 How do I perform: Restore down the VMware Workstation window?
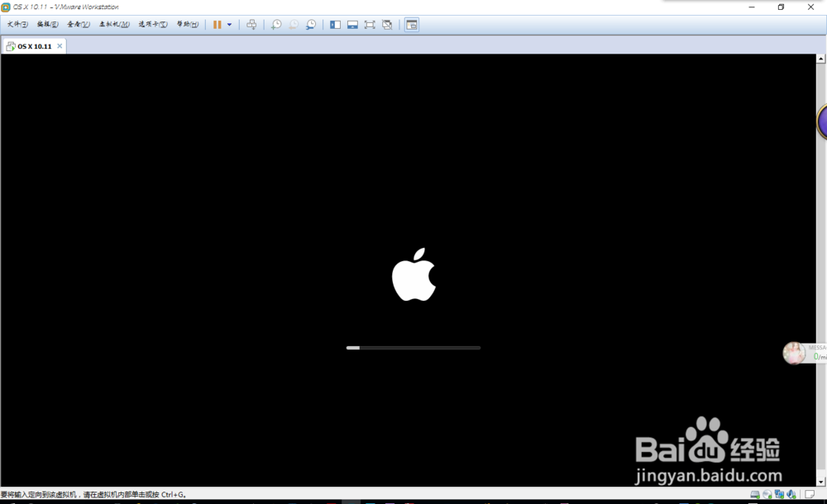point(782,7)
